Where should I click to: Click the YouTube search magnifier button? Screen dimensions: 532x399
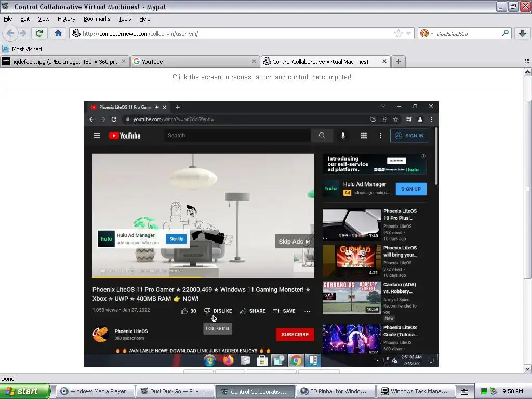[322, 136]
